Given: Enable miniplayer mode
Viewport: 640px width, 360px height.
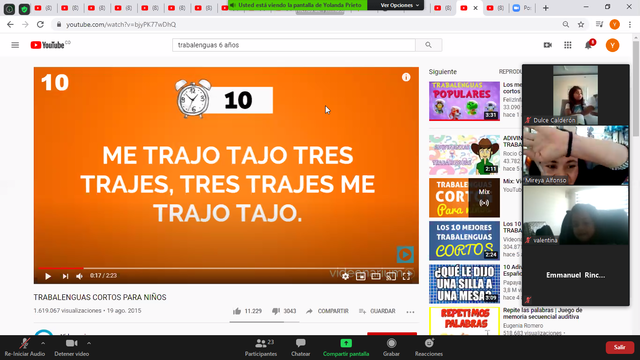Looking at the screenshot, I should (x=360, y=276).
